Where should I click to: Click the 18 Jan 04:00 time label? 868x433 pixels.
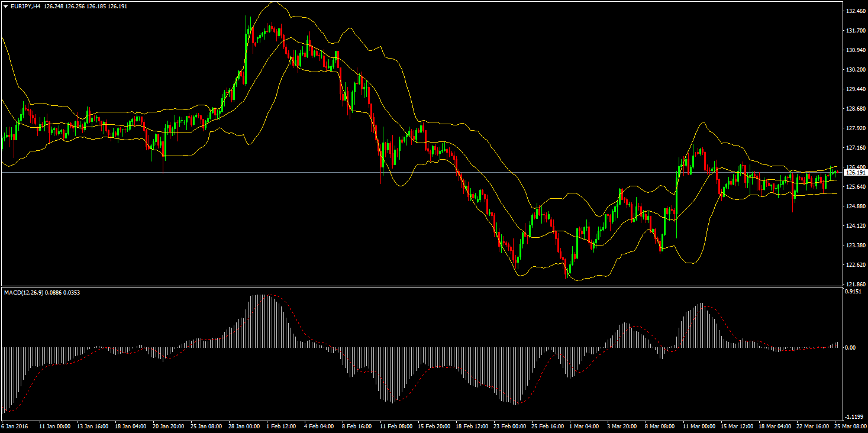tap(130, 426)
